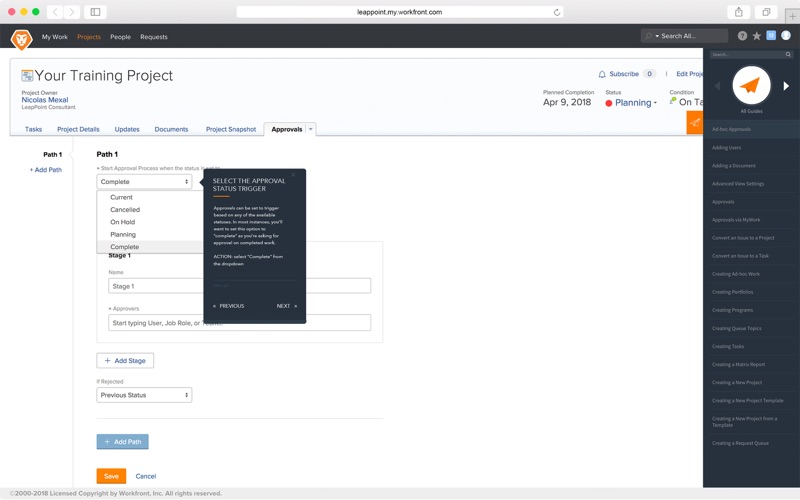
Task: Switch to Project Details tab
Action: point(78,129)
